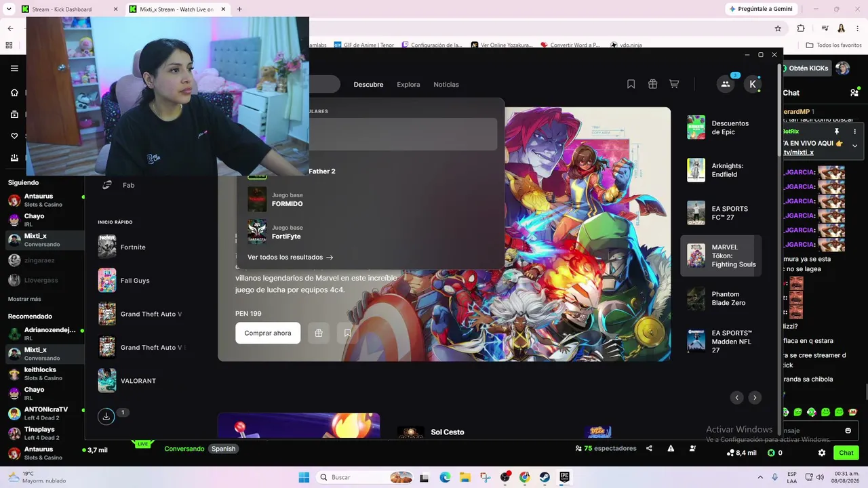This screenshot has width=868, height=488.
Task: Show next items in Epic carousel
Action: click(755, 398)
